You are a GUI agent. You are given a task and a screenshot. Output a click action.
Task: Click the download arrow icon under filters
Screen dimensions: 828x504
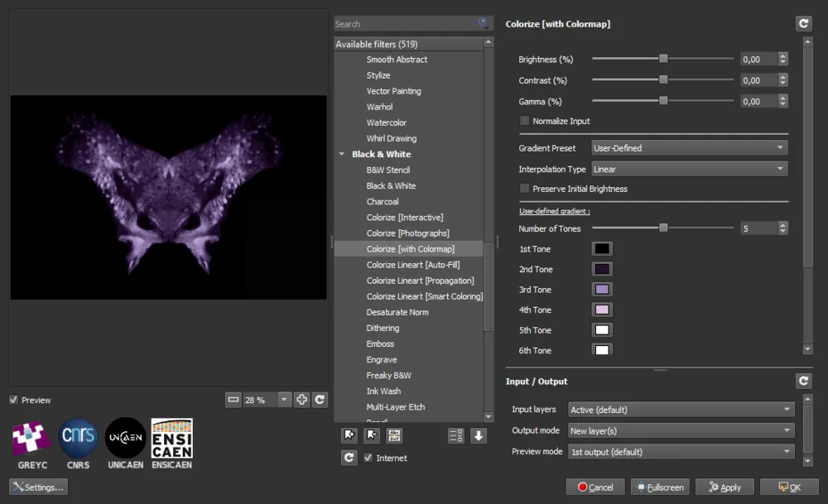click(479, 435)
